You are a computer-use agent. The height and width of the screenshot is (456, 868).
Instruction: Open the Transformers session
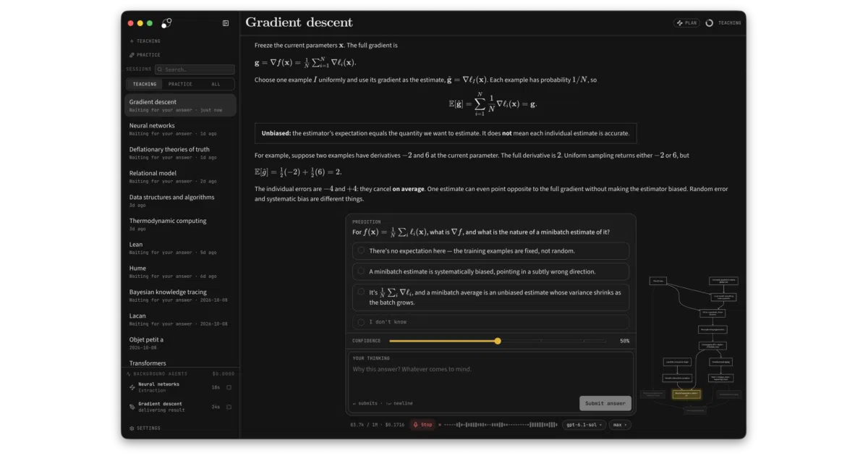pos(180,363)
